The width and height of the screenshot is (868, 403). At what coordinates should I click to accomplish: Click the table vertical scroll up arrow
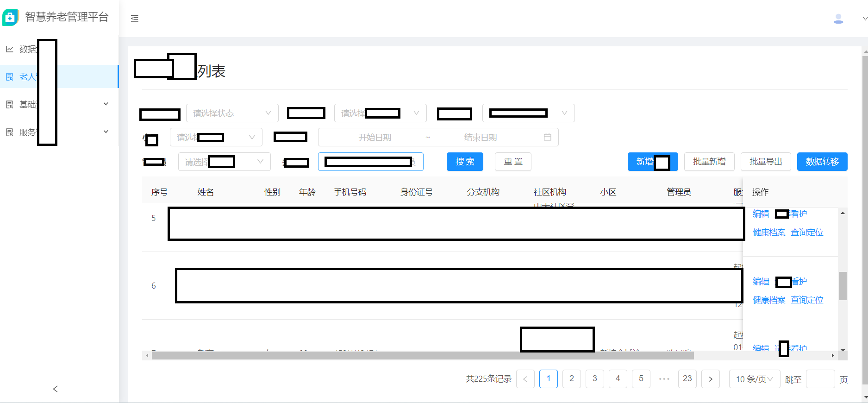coord(843,213)
